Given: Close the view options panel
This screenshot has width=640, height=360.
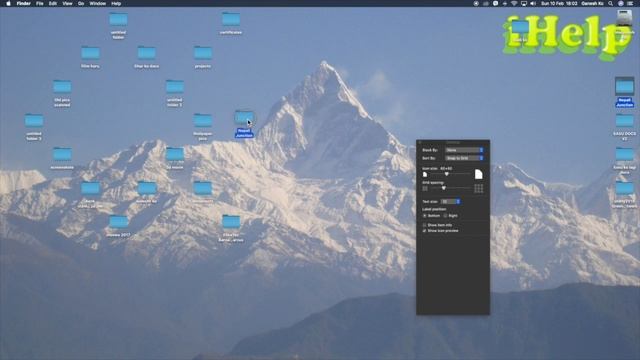Looking at the screenshot, I should click(420, 142).
